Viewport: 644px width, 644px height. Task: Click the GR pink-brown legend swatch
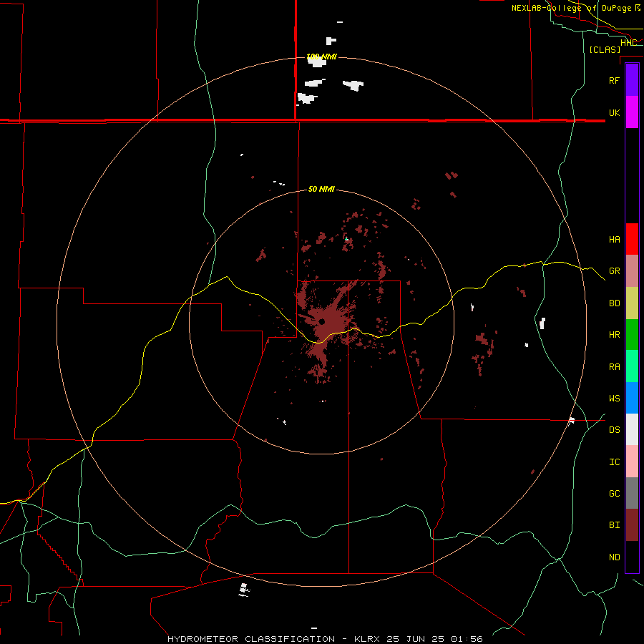tap(632, 271)
